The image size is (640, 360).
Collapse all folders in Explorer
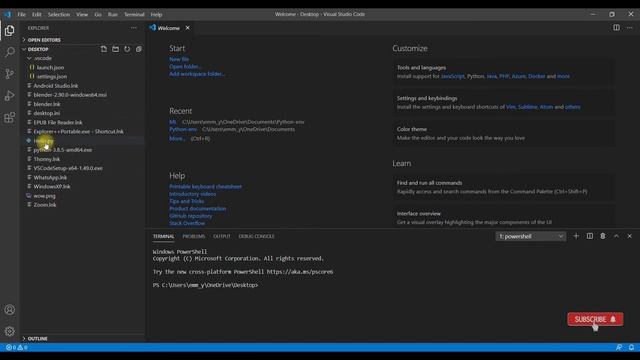(139, 49)
